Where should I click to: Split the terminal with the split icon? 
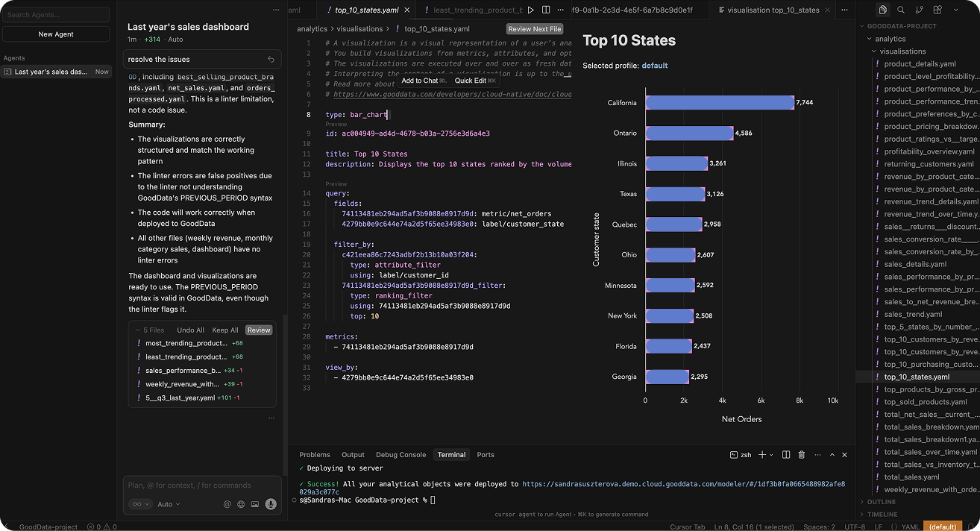tap(785, 454)
